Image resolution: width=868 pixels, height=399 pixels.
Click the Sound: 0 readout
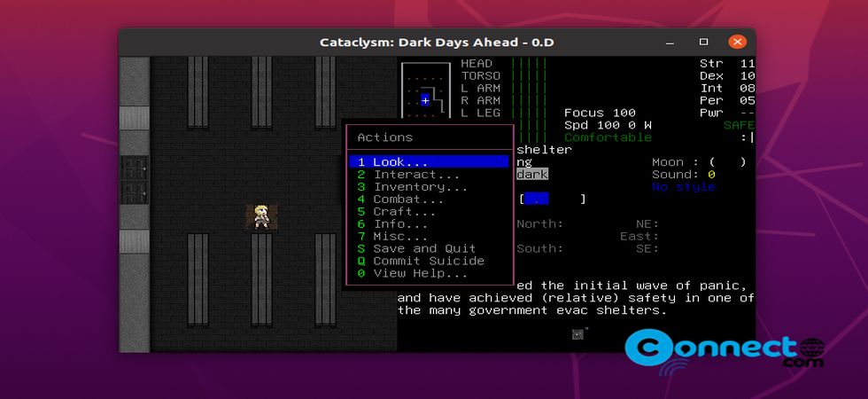684,175
